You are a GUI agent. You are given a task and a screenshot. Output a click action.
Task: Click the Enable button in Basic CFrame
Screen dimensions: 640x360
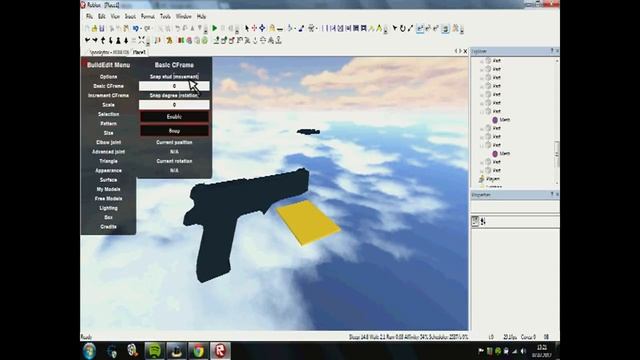pyautogui.click(x=174, y=117)
